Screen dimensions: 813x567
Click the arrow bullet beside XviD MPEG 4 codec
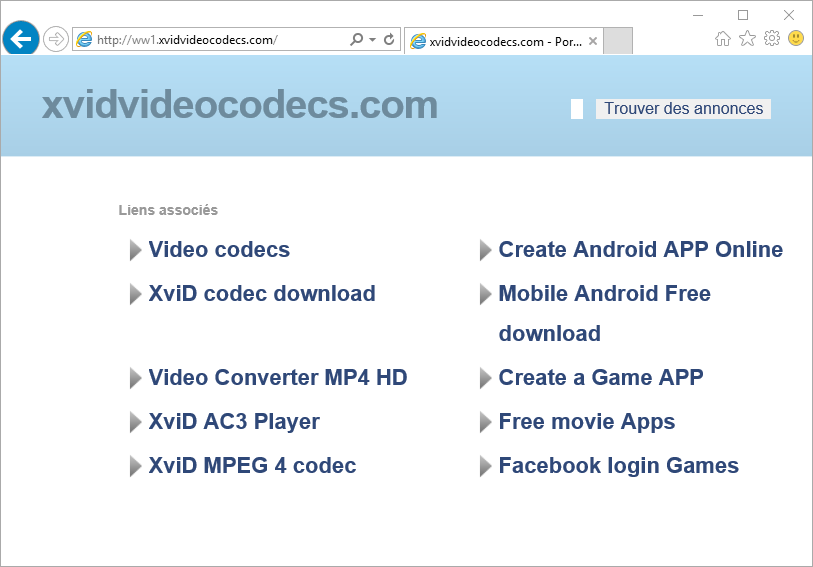tap(135, 466)
